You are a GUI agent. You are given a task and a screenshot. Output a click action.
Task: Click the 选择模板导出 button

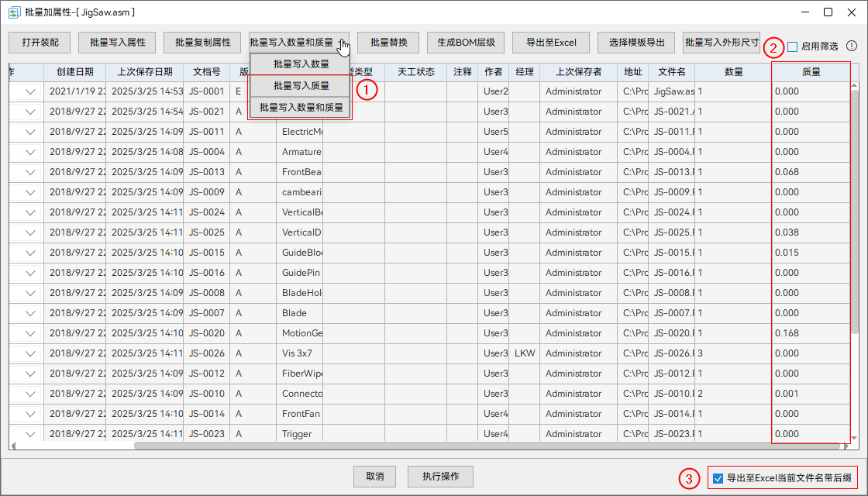click(x=636, y=43)
